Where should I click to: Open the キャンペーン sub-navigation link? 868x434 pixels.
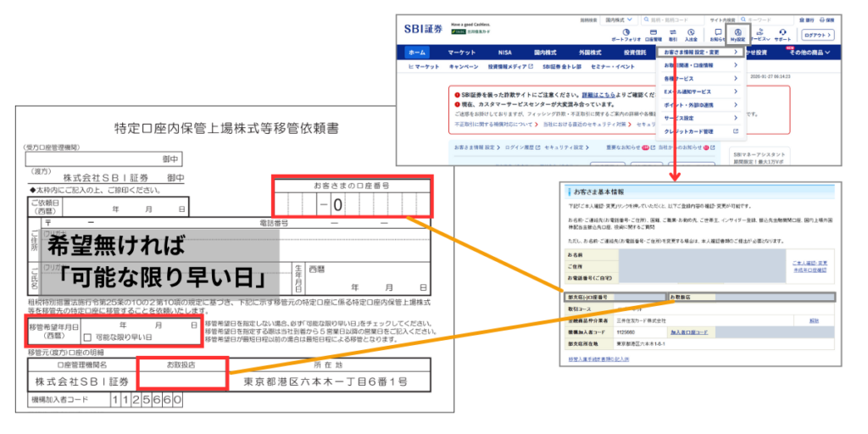pyautogui.click(x=464, y=66)
